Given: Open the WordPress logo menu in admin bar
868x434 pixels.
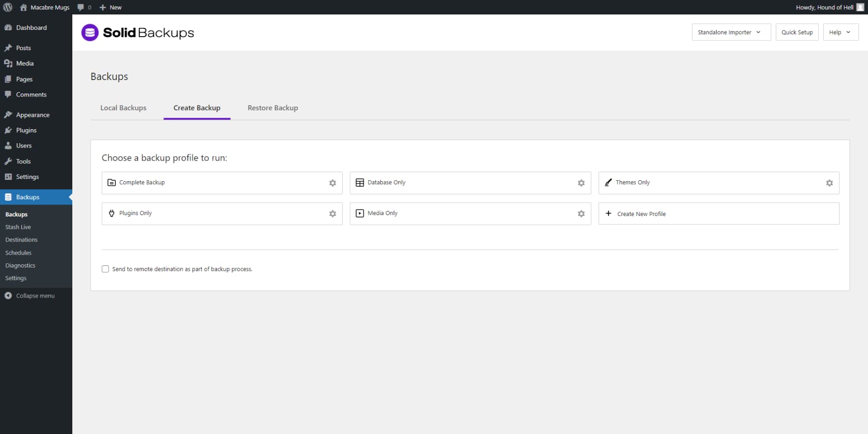Looking at the screenshot, I should tap(7, 7).
